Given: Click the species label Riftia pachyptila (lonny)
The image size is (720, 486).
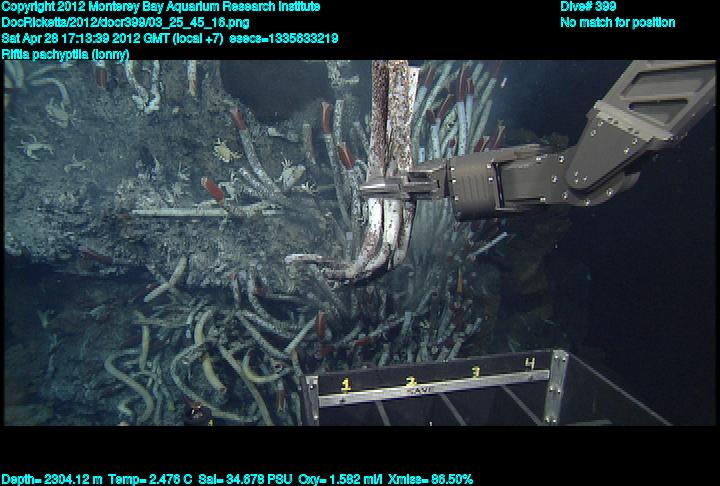Looking at the screenshot, I should click(x=65, y=54).
